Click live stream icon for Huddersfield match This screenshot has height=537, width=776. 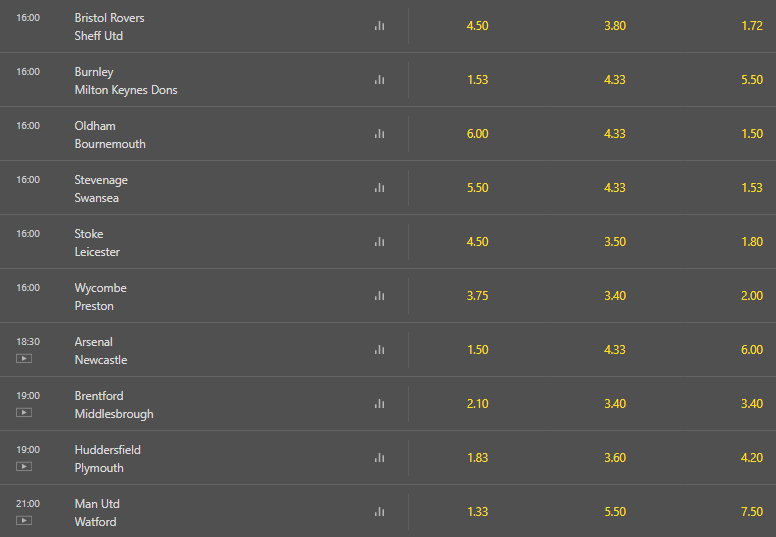[24, 466]
